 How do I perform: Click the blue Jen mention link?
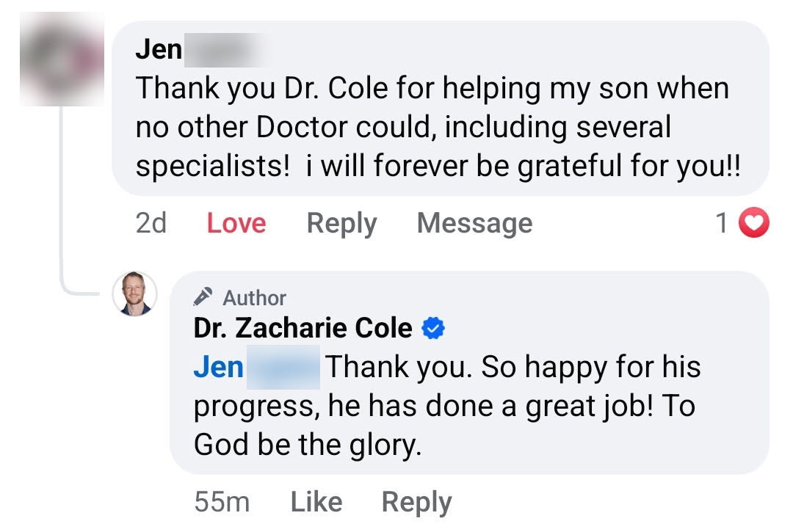218,367
